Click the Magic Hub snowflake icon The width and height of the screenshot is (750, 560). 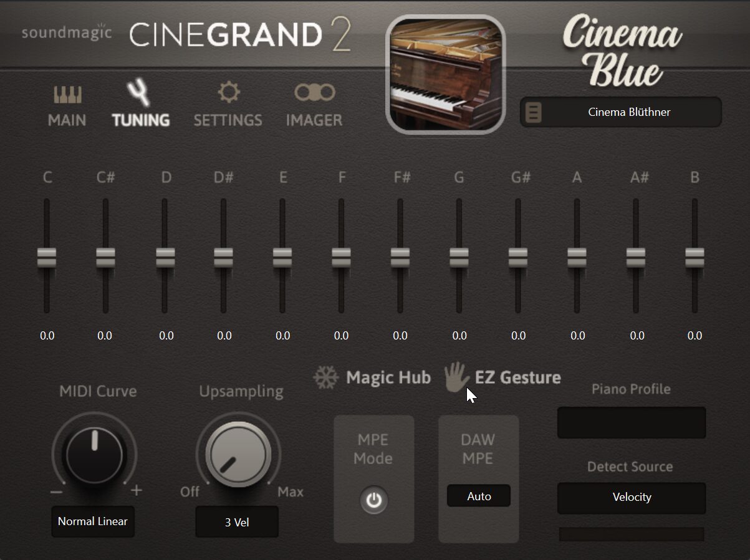tap(325, 377)
